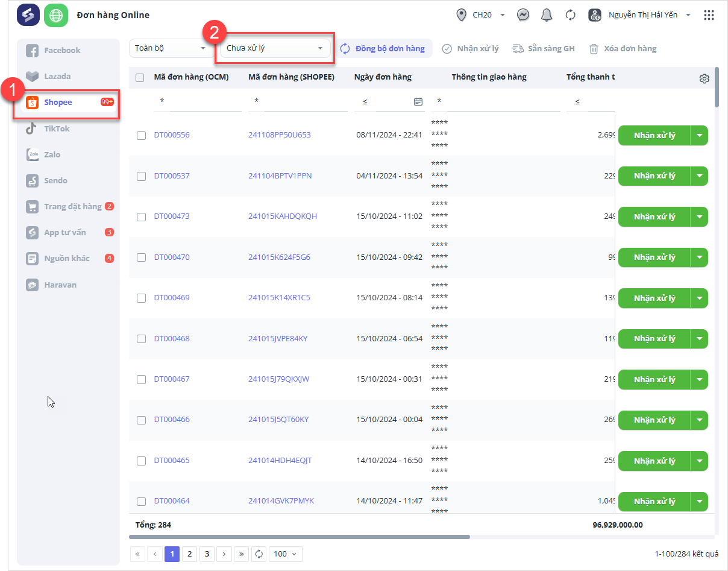Select Zalo in the sidebar

point(69,154)
